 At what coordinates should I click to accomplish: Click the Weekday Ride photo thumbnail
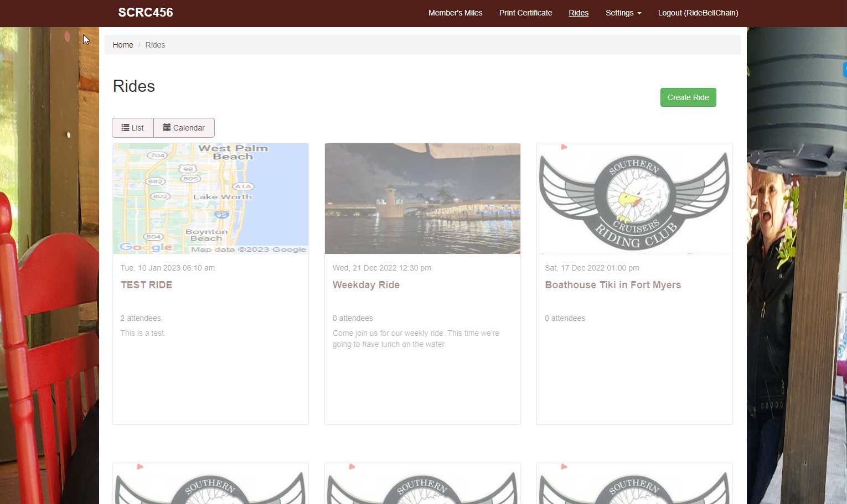point(422,198)
